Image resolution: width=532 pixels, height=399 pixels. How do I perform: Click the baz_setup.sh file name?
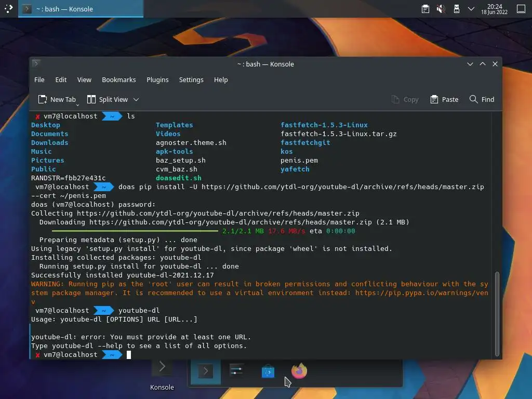180,160
